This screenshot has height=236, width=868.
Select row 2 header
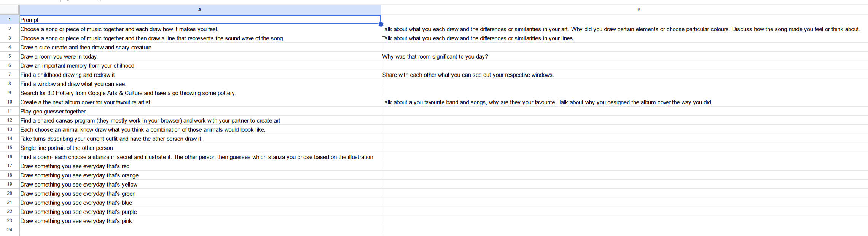point(10,29)
